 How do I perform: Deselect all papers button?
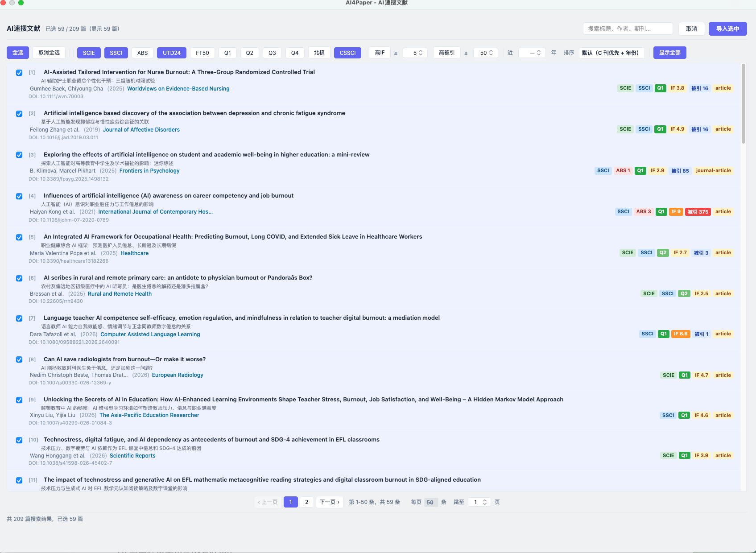click(49, 53)
